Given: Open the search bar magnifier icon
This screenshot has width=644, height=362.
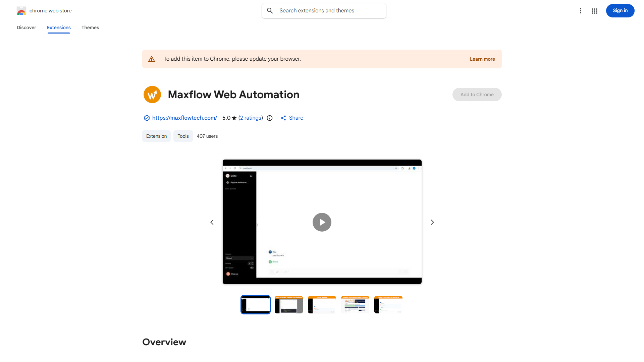Looking at the screenshot, I should click(270, 10).
